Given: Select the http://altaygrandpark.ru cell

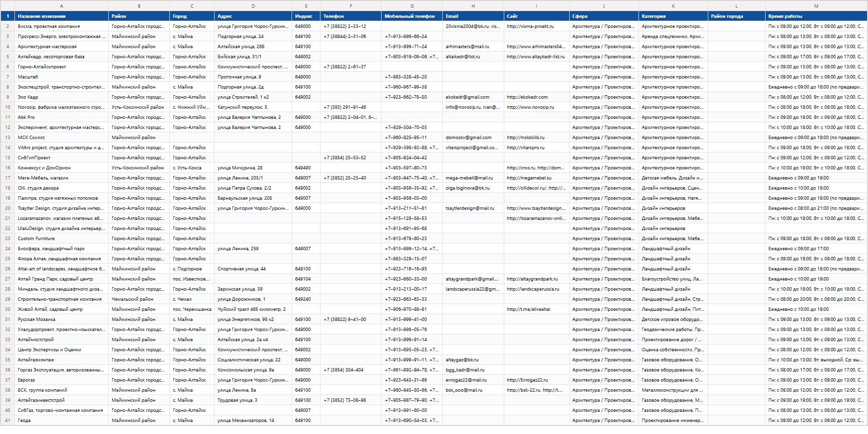Looking at the screenshot, I should (x=536, y=279).
